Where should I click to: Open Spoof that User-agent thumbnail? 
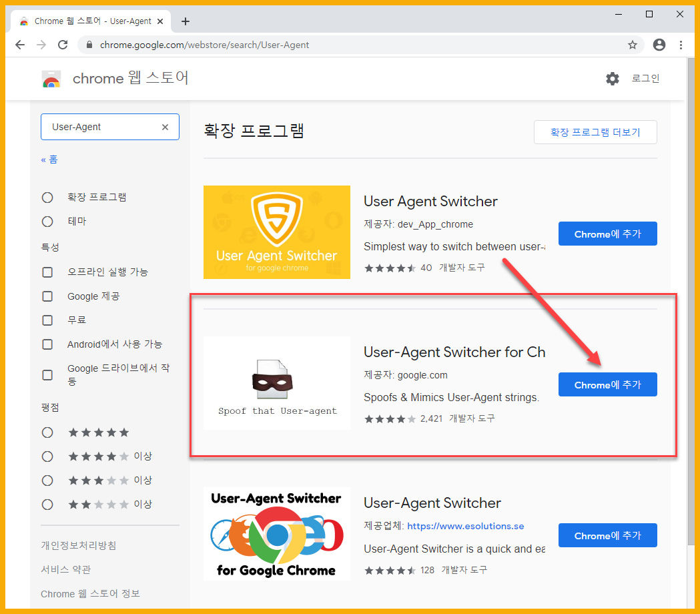click(x=277, y=383)
